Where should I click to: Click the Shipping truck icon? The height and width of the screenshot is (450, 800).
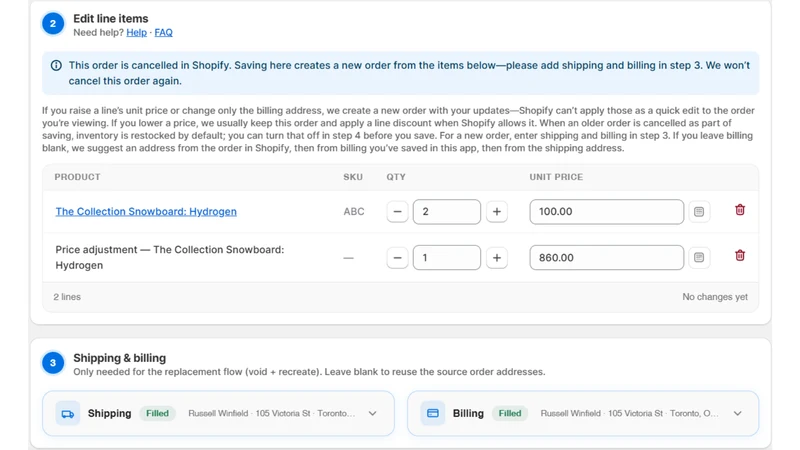point(67,413)
